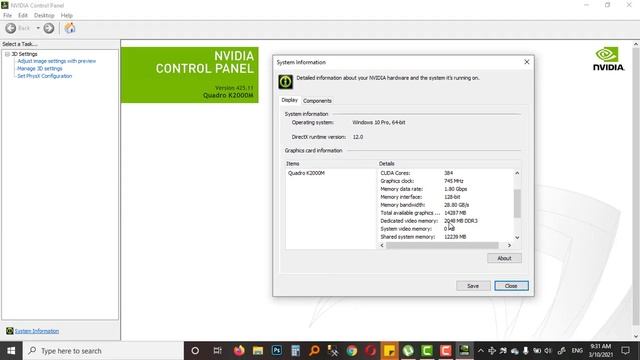Open Manage 3D settings
The image size is (640, 360).
point(40,69)
